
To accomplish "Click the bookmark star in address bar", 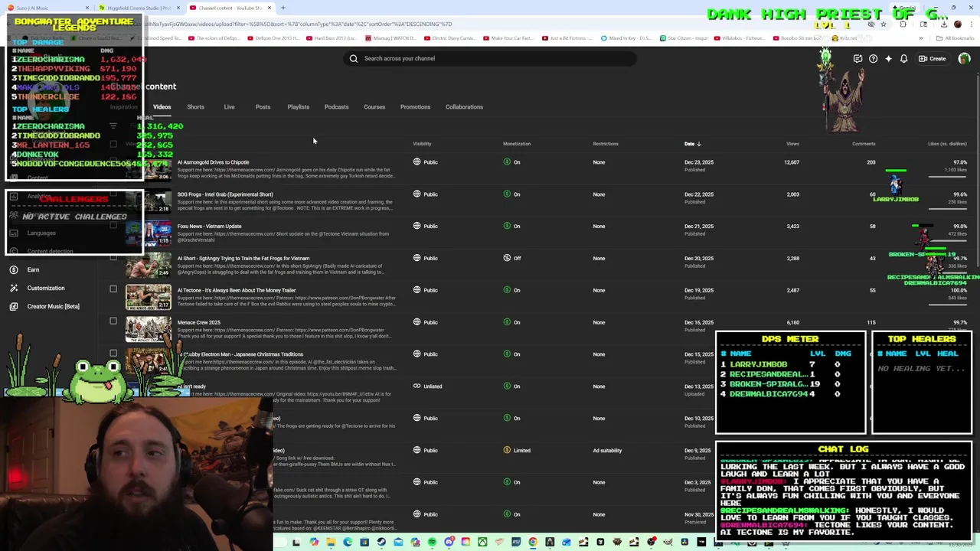I will coord(884,24).
